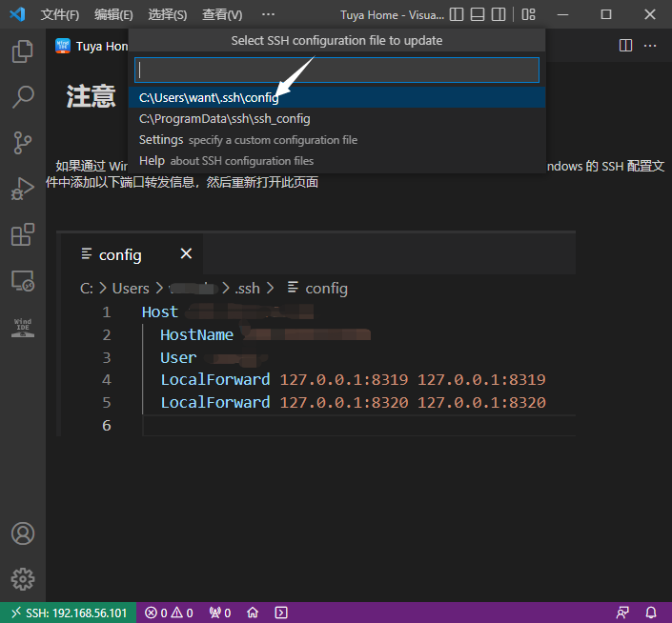This screenshot has width=672, height=623.
Task: Select C:\Users\want\.ssh\config option
Action: coord(336,97)
